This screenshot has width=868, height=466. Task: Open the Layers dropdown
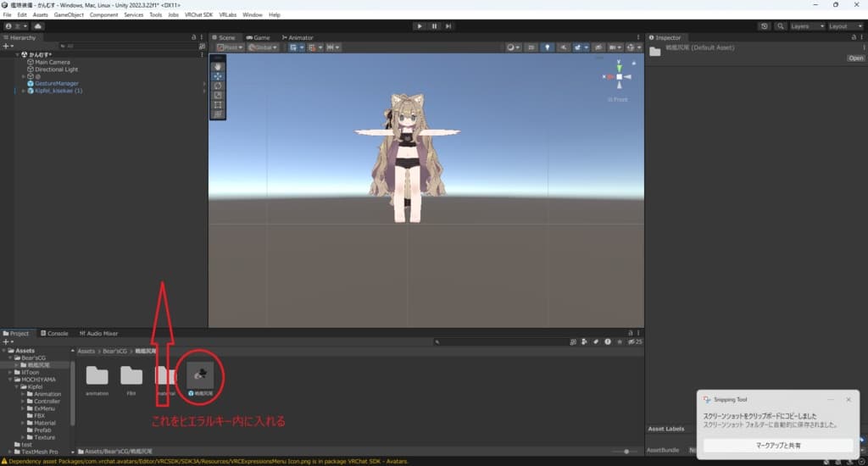[806, 26]
